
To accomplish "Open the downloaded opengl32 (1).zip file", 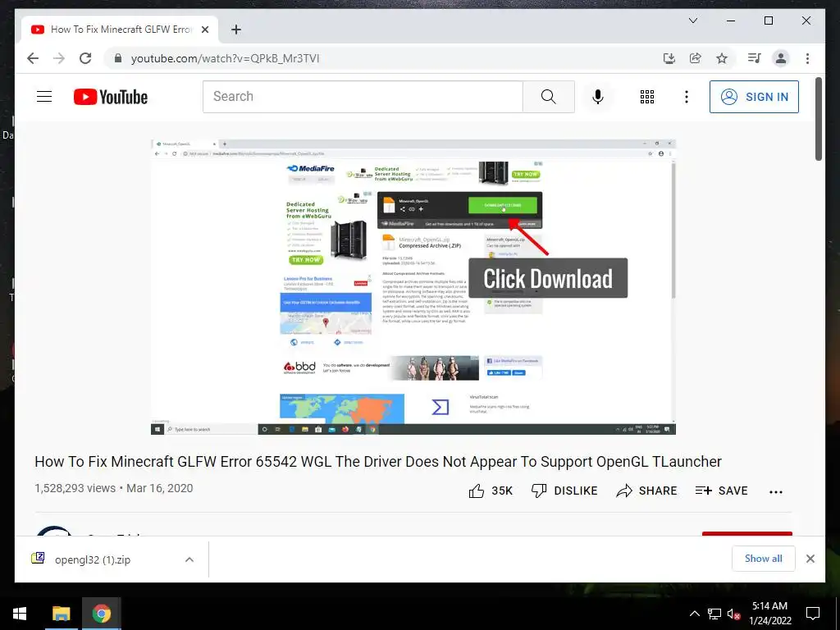I will [93, 559].
